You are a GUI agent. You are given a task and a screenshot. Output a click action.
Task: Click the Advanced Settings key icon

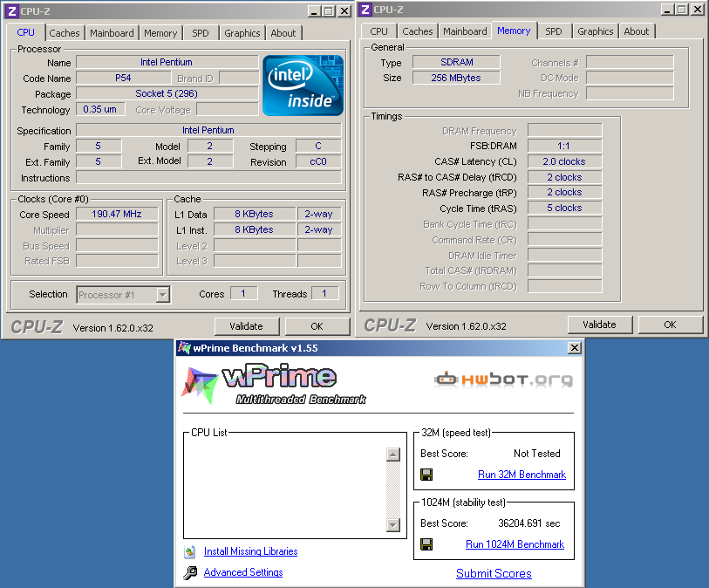tap(190, 572)
